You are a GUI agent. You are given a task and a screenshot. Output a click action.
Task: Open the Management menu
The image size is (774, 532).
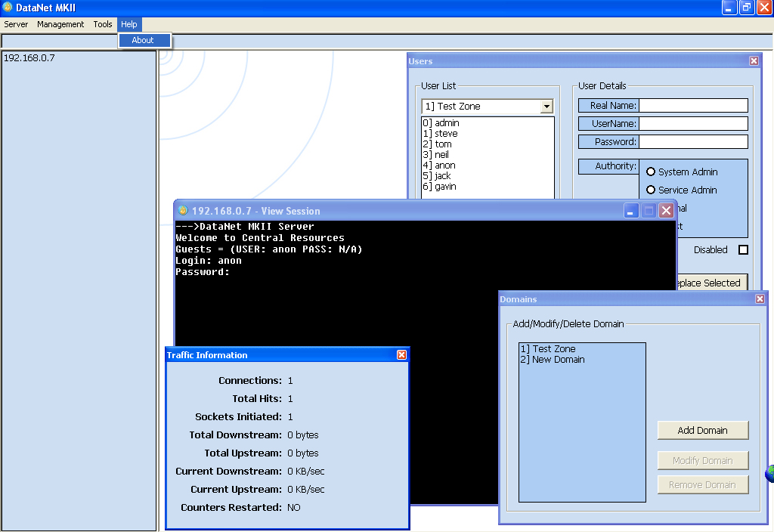pos(60,24)
